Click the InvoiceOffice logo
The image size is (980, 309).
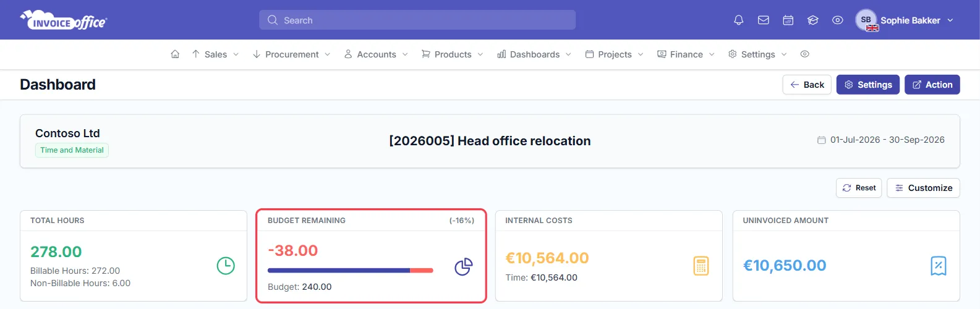coord(64,20)
